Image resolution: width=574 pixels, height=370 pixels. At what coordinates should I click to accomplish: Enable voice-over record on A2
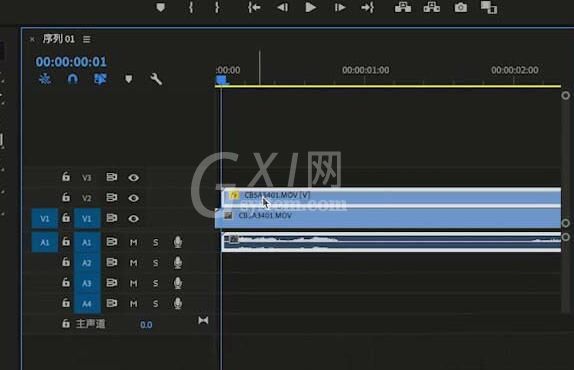pyautogui.click(x=178, y=262)
